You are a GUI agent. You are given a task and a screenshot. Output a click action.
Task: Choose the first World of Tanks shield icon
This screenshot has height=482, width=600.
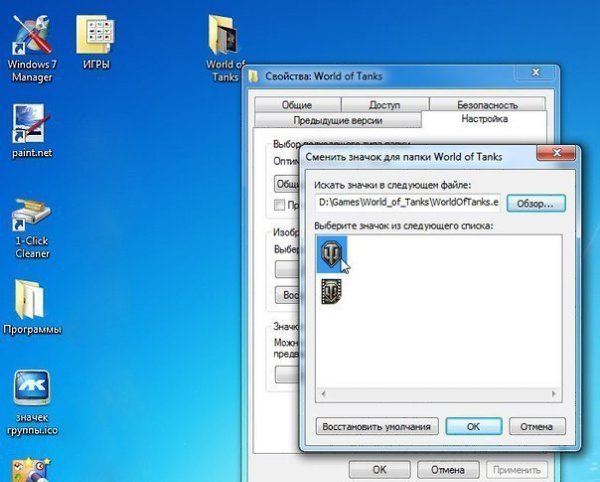(331, 254)
